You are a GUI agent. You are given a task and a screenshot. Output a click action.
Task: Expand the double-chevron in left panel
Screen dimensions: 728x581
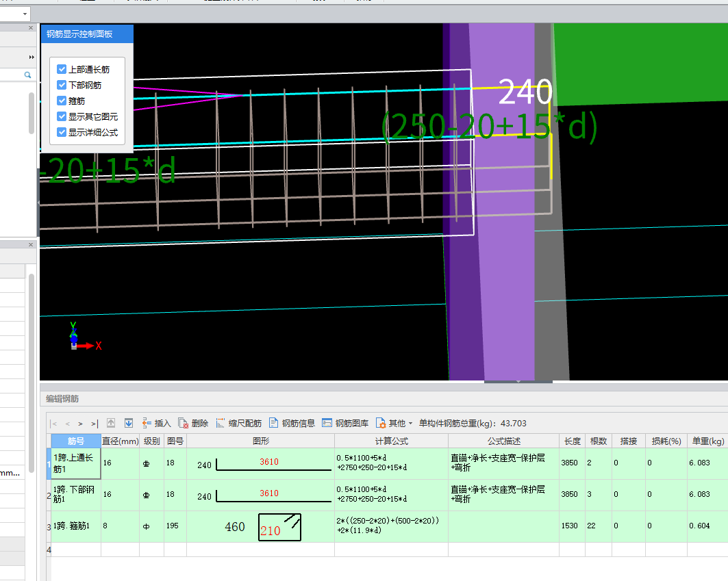click(32, 57)
